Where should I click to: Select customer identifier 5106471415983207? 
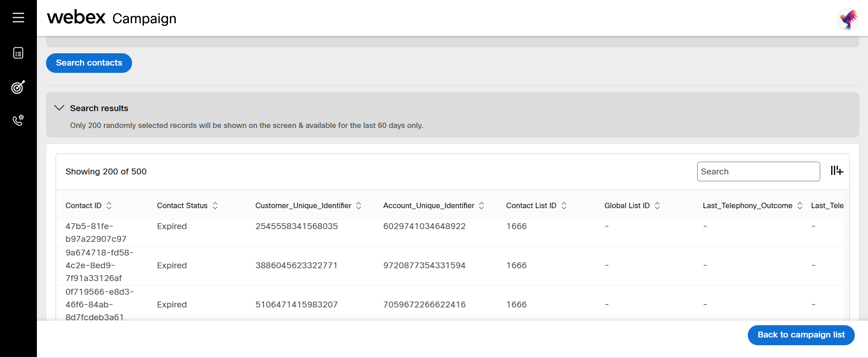(296, 305)
